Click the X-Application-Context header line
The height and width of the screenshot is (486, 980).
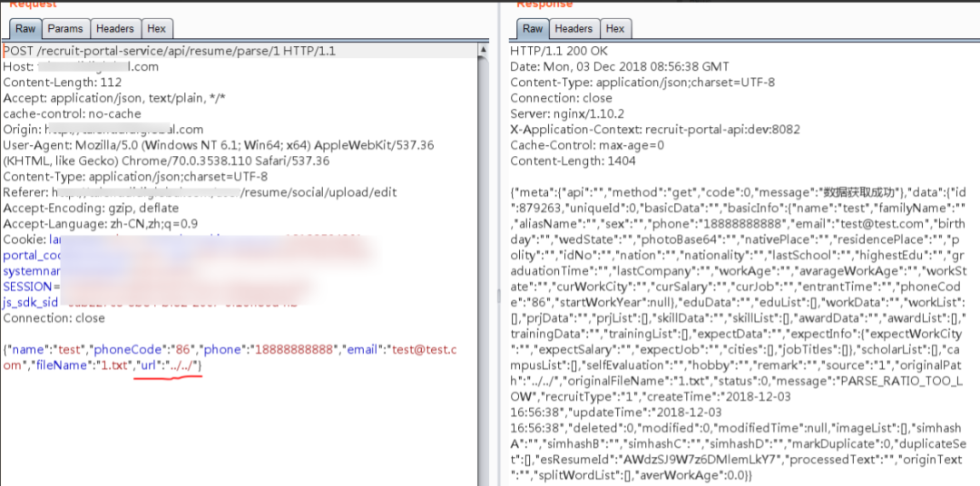coord(655,130)
